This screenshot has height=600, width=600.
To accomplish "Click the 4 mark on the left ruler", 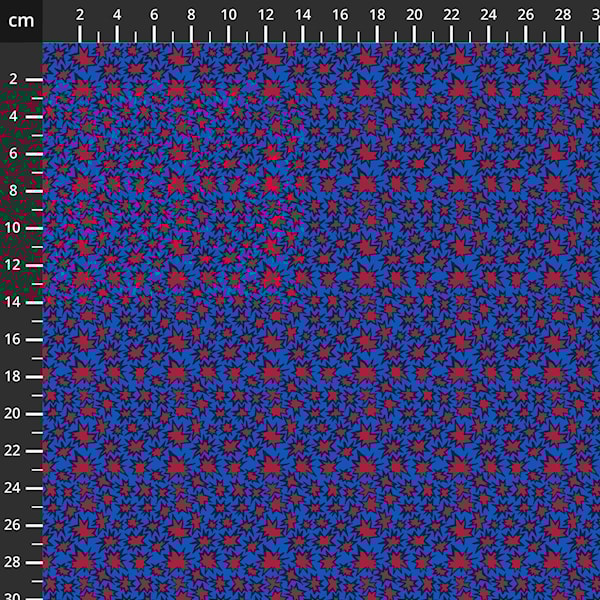I will (34, 116).
